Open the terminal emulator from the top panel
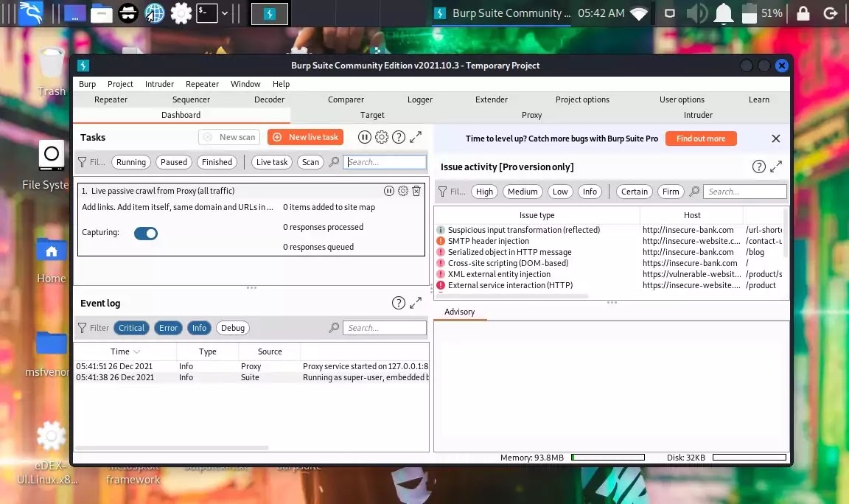 (x=207, y=13)
